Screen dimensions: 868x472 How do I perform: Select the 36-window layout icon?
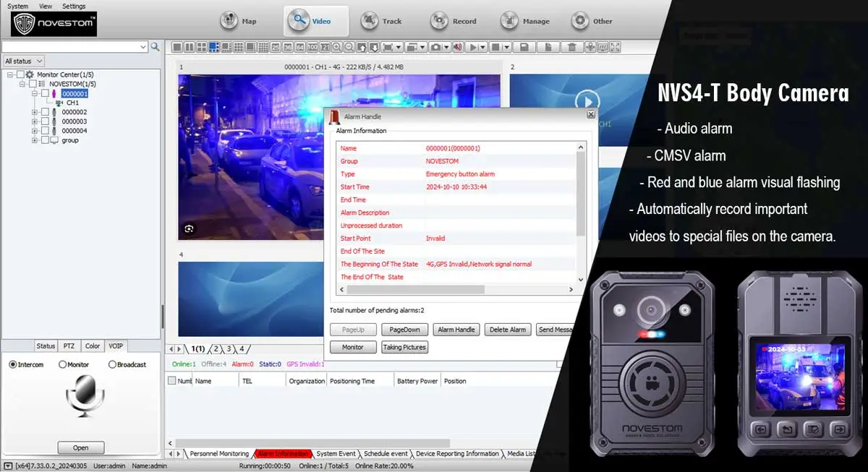point(288,47)
